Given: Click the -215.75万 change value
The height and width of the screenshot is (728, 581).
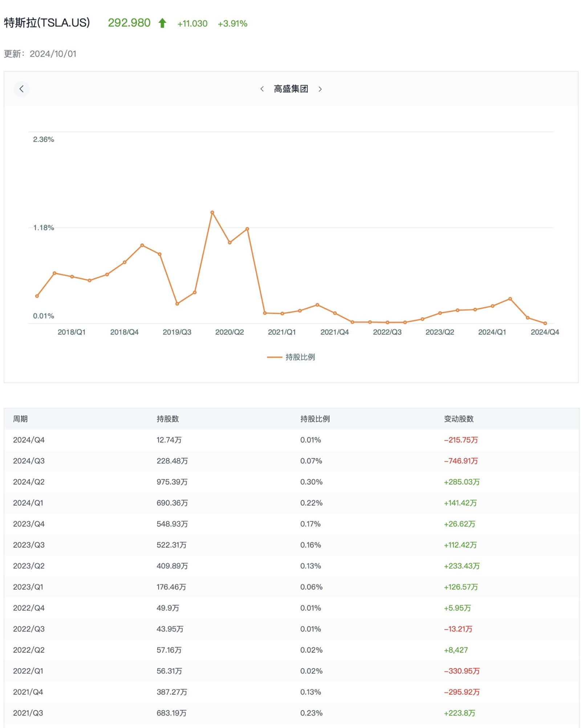Looking at the screenshot, I should click(461, 440).
